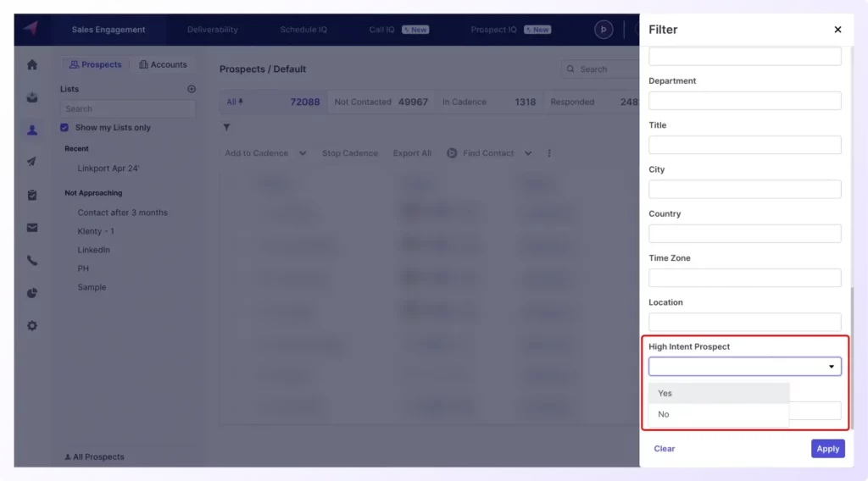The width and height of the screenshot is (868, 481).
Task: Click the Find Contact icon button
Action: pos(452,153)
